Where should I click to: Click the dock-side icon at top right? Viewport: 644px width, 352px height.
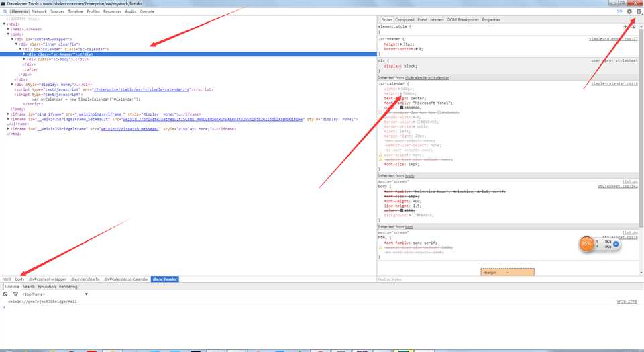(639, 11)
